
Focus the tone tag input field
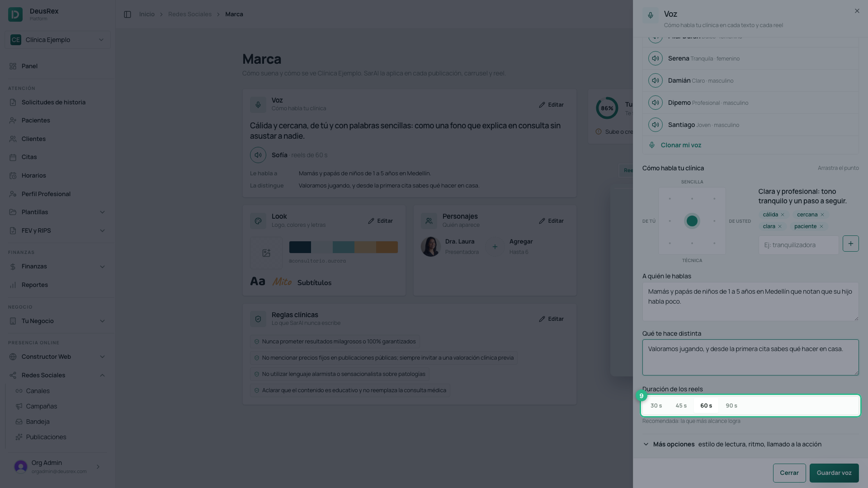[x=798, y=245]
